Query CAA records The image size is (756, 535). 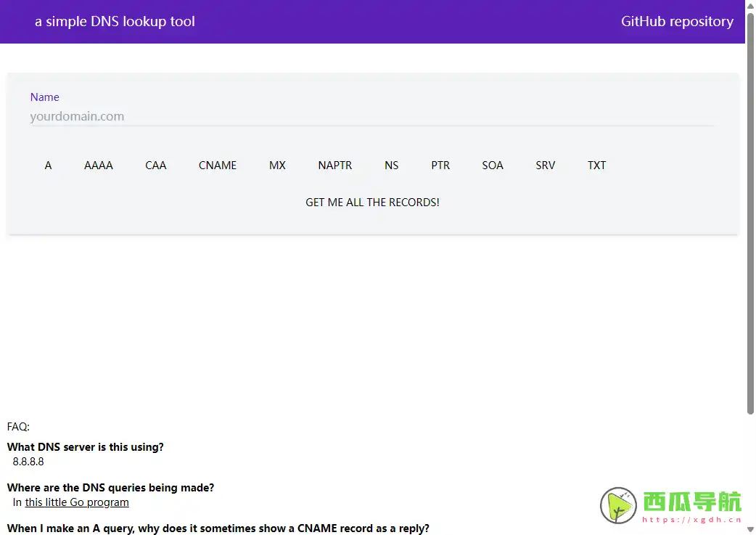155,166
